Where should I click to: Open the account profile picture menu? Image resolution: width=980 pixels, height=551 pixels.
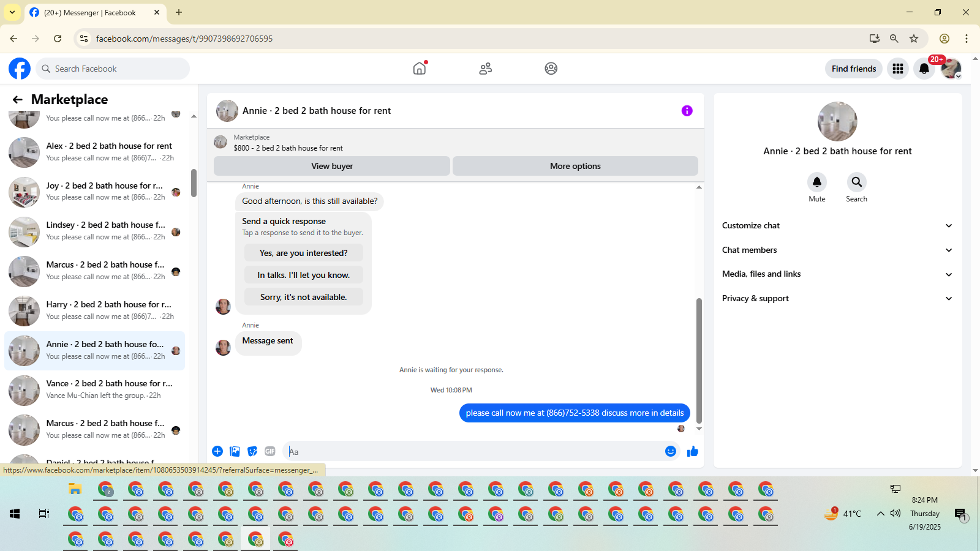pyautogui.click(x=951, y=69)
